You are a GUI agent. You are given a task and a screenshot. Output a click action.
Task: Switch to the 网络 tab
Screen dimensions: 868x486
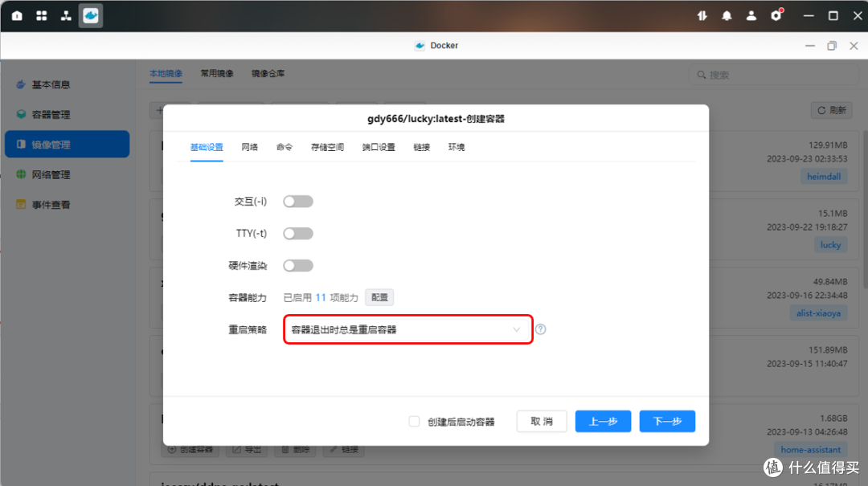(x=249, y=147)
